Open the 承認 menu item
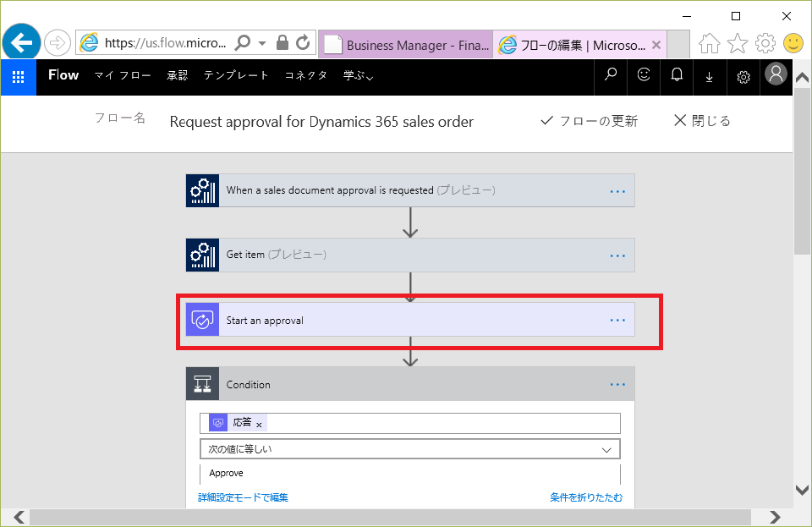Viewport: 812px width, 527px height. 177,75
